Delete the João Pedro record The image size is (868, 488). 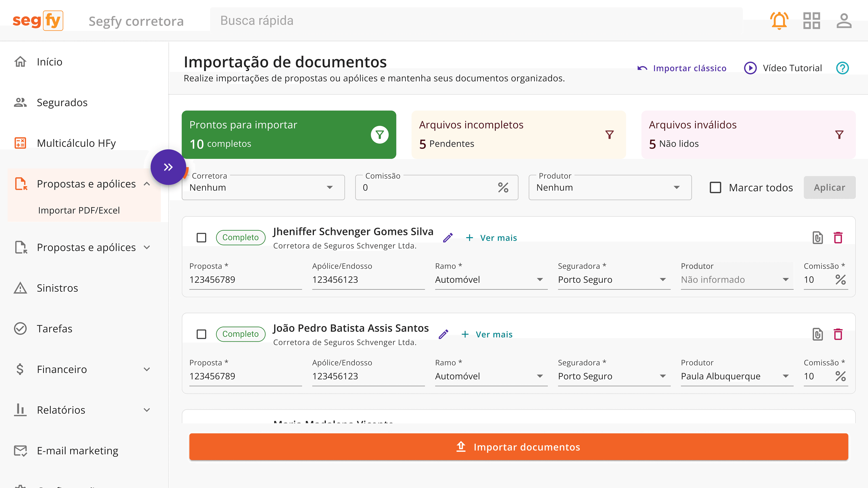point(838,334)
